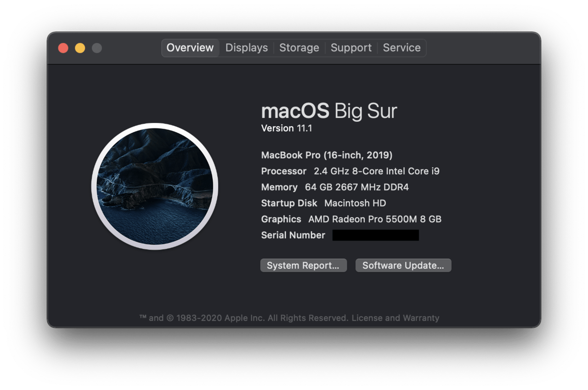588x390 pixels.
Task: Switch to the Overview tab
Action: pos(190,48)
